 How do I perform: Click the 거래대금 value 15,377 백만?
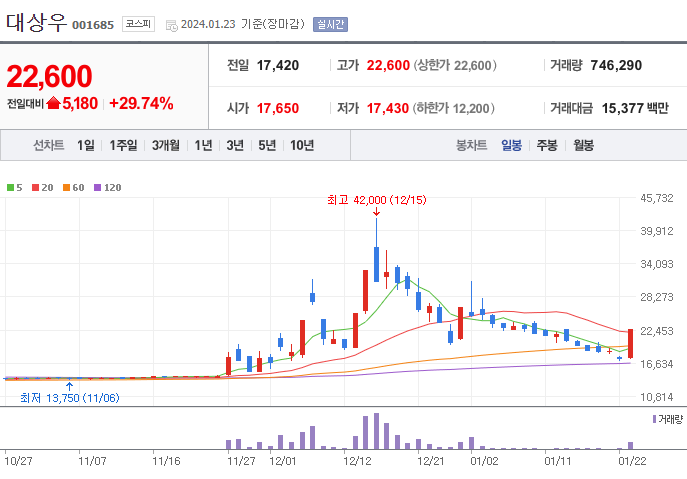point(635,108)
